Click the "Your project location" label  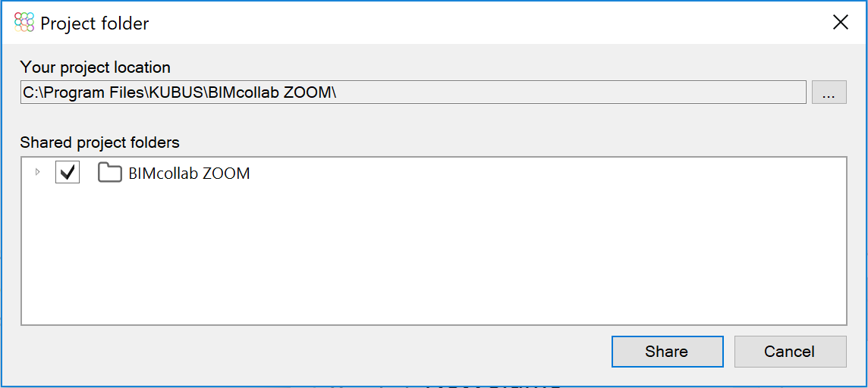(x=95, y=68)
